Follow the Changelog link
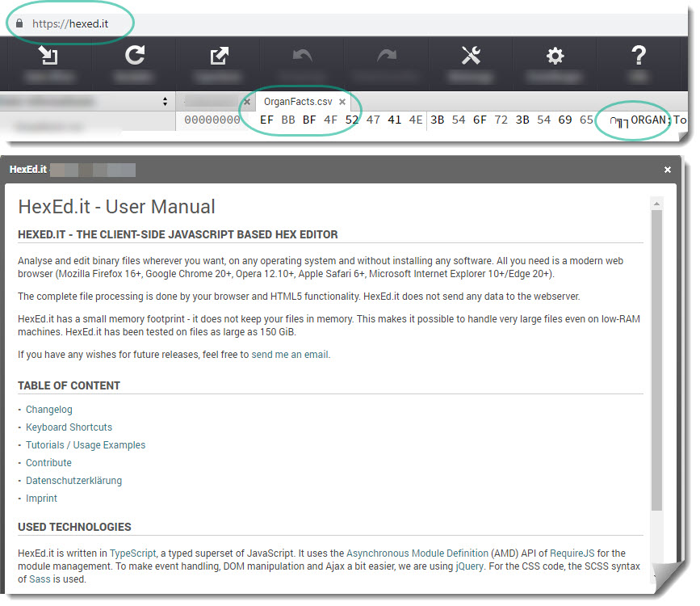 (x=48, y=410)
